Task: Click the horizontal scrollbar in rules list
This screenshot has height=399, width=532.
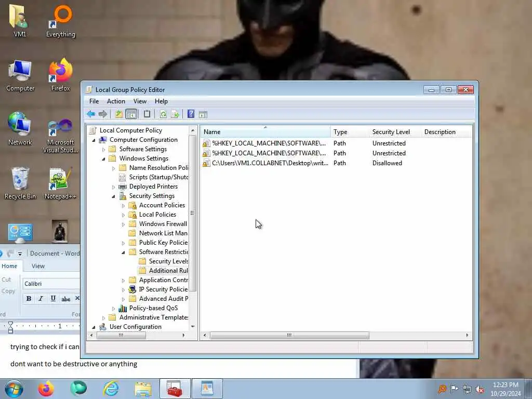Action: pos(289,335)
